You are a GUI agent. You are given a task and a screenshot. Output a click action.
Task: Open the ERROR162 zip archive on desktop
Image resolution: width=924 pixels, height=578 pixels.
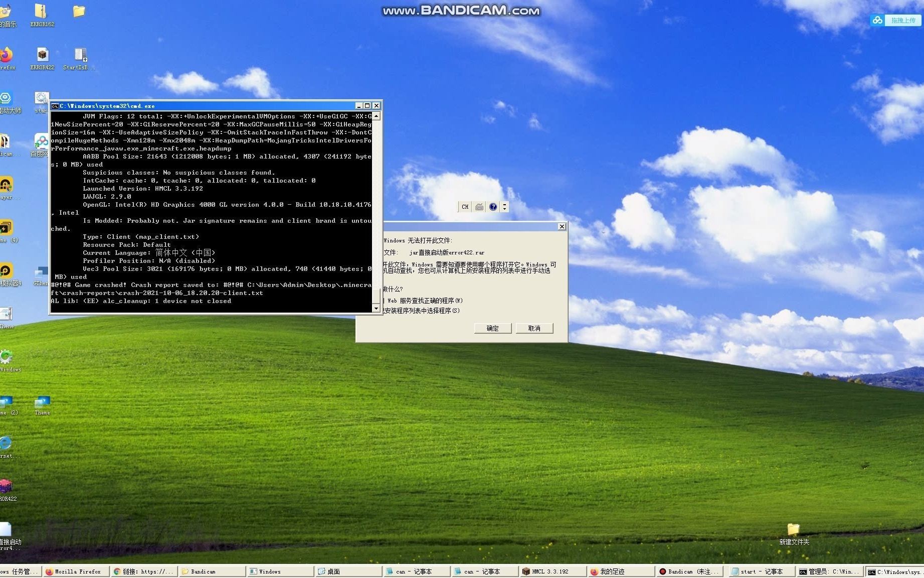pos(42,15)
